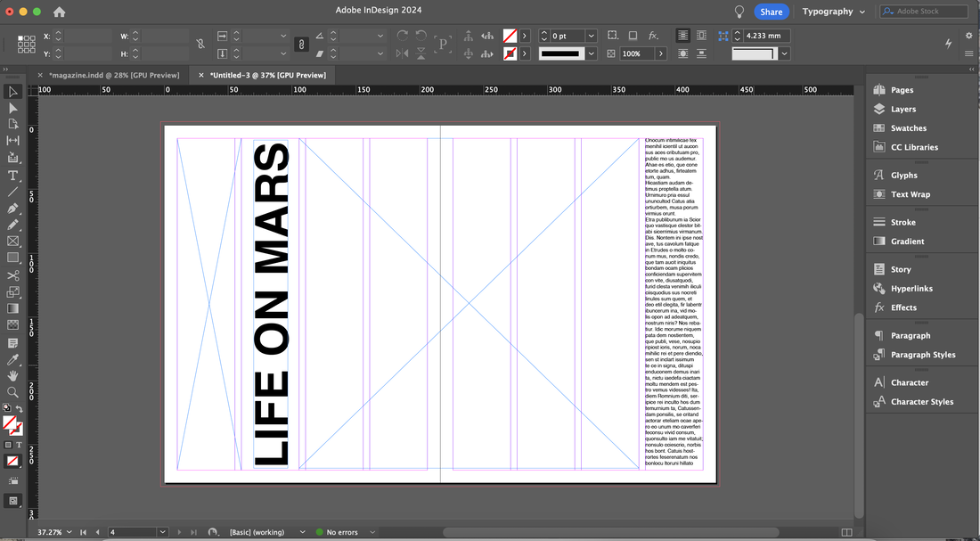Open stroke weight dropdown showing 0 pt

tap(592, 36)
